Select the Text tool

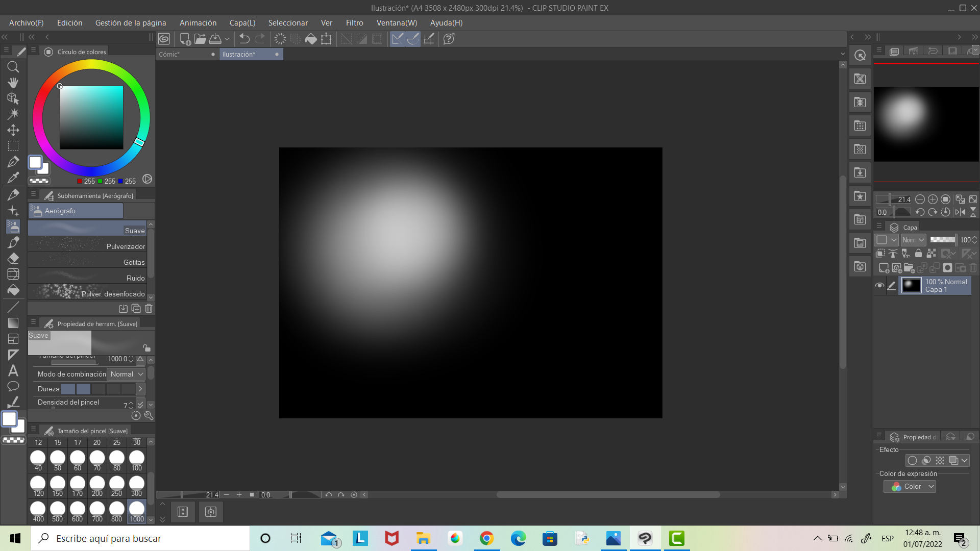point(13,371)
